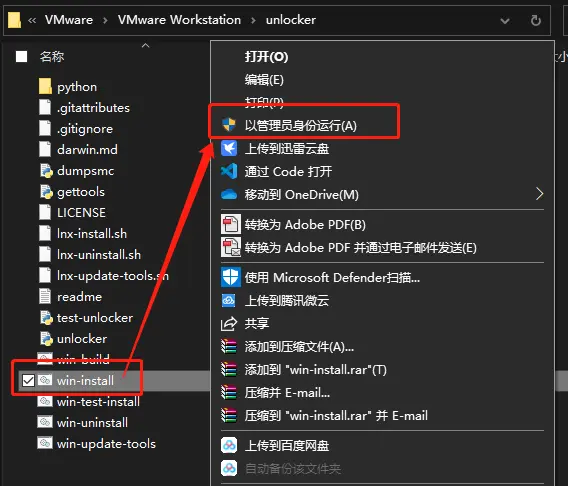Click the win-test-install batch file icon

pos(45,401)
